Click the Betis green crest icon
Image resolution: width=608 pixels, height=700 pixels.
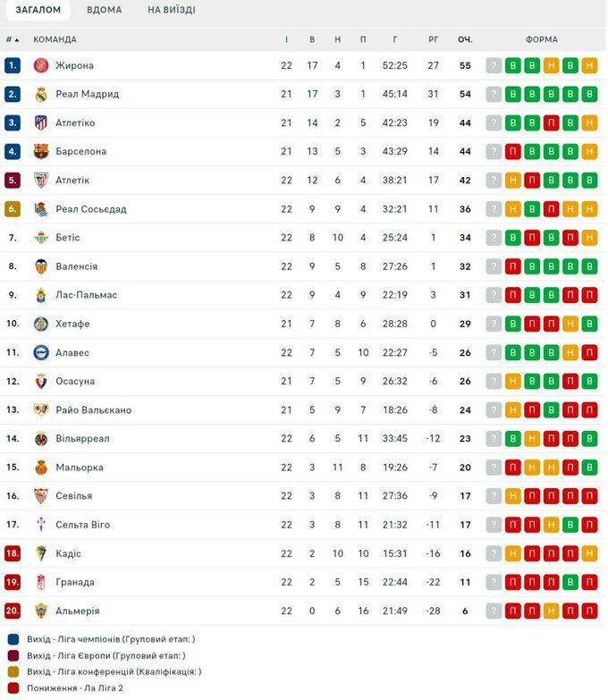[40, 238]
